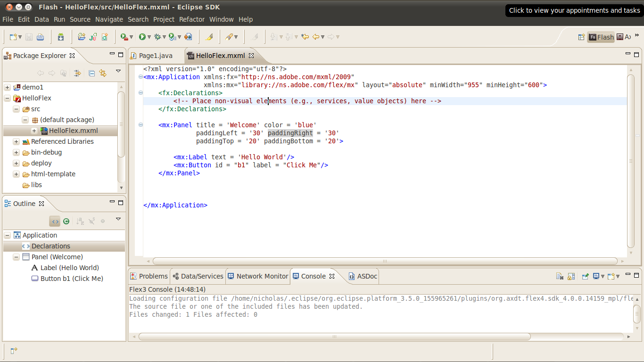644x362 pixels.
Task: Click the Back navigation arrow
Action: (x=316, y=37)
